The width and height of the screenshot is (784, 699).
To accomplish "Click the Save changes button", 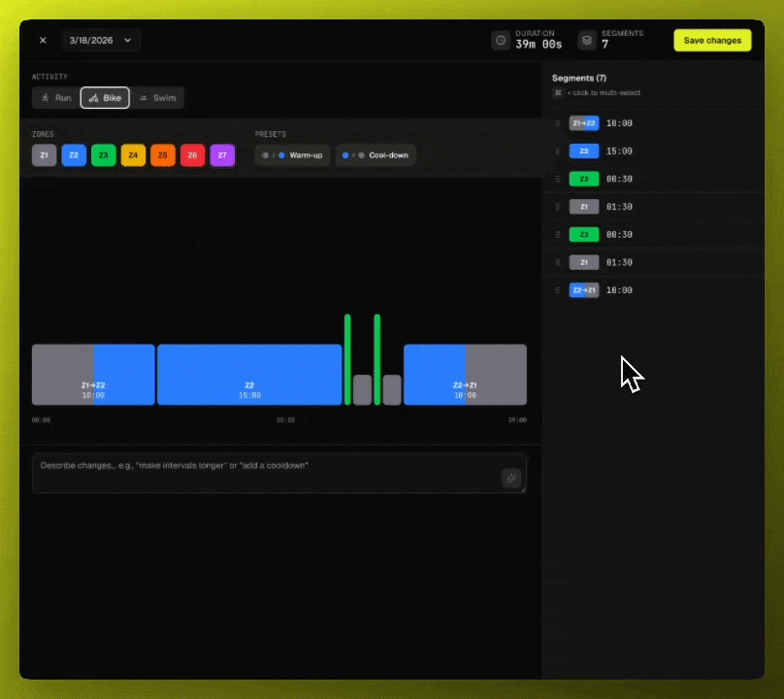I will click(x=712, y=40).
